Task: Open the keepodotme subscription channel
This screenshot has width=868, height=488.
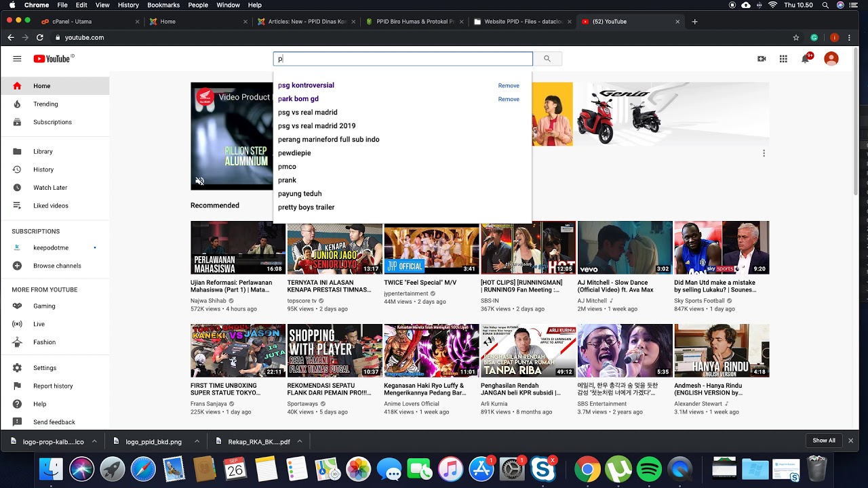Action: coord(55,248)
